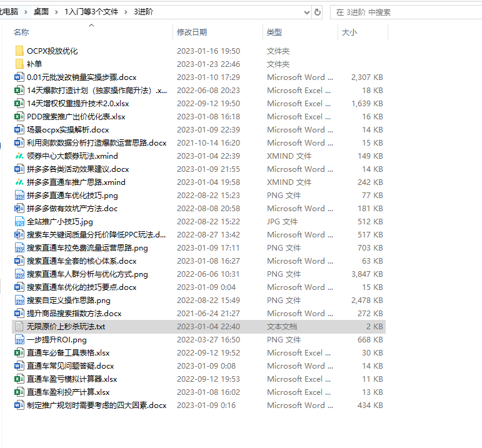Screen dimensions: 482x448
Task: Click Word icon of 提升商品搜索指数方法.docx
Action: (x=19, y=314)
